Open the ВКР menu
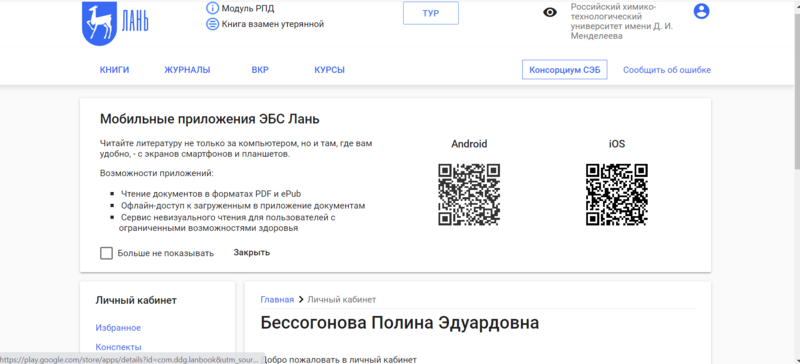The height and width of the screenshot is (364, 800). [x=260, y=70]
